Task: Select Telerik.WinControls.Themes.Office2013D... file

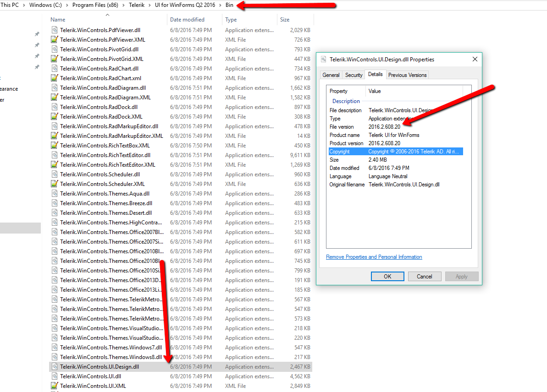Action: tap(110, 280)
